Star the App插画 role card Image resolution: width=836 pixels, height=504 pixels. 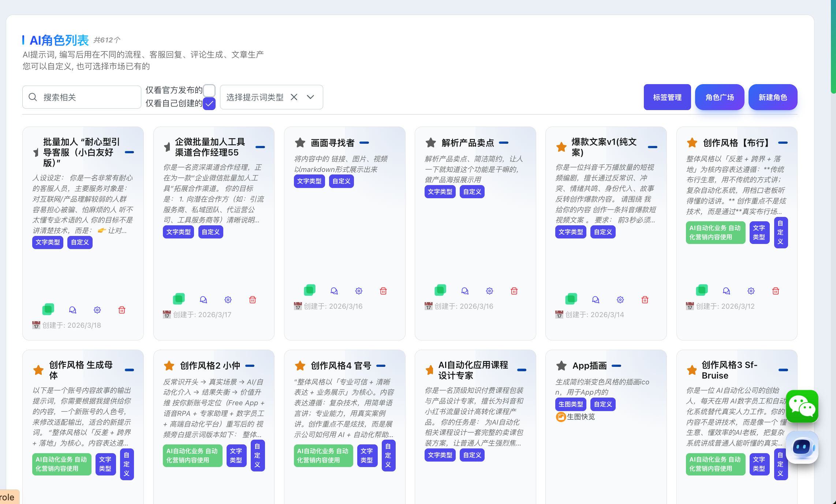pos(561,366)
